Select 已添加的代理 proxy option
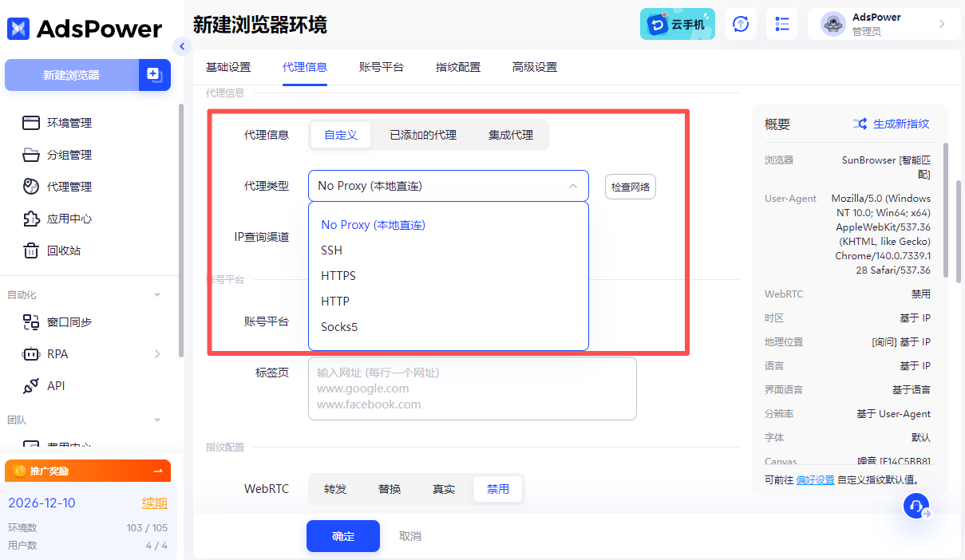965x560 pixels. [x=423, y=135]
